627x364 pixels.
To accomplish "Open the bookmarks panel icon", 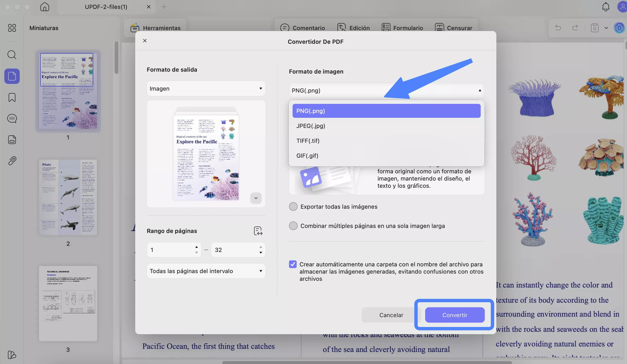I will (x=12, y=97).
